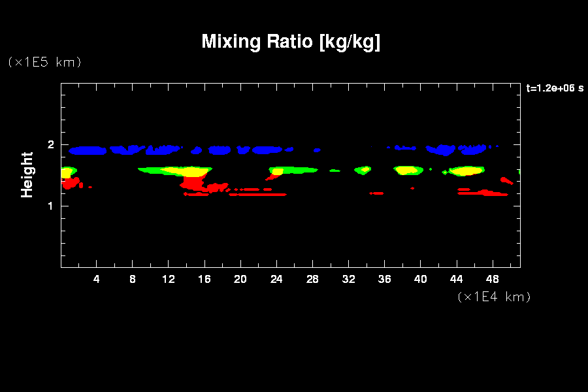
Task: Click the "Mixing Ratio [kg/kg]" plot title
Action: coord(291,42)
